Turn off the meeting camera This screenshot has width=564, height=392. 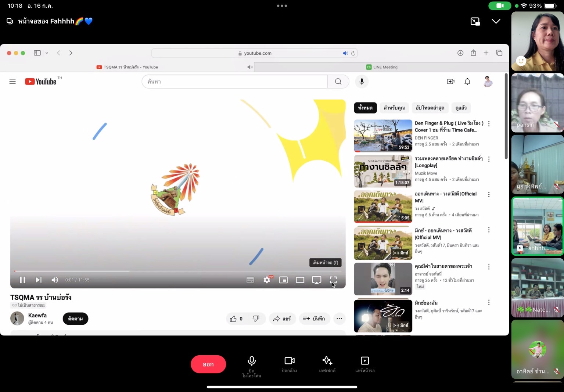290,361
